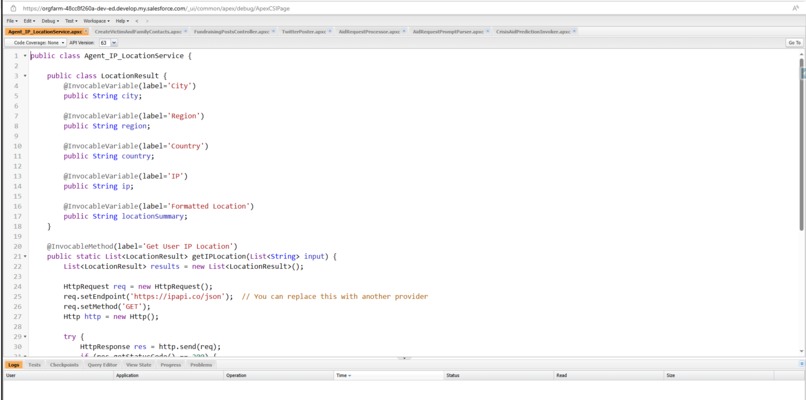Viewport: 806px width, 400px height.
Task: Collapse the class fold arrow on line 1
Action: (x=25, y=56)
